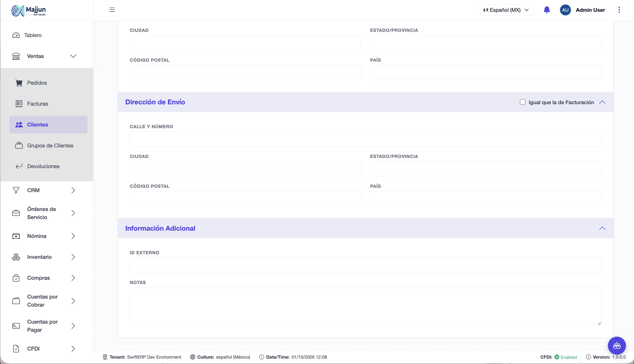634x364 pixels.
Task: Click the shipping Ciudad input field
Action: click(245, 169)
